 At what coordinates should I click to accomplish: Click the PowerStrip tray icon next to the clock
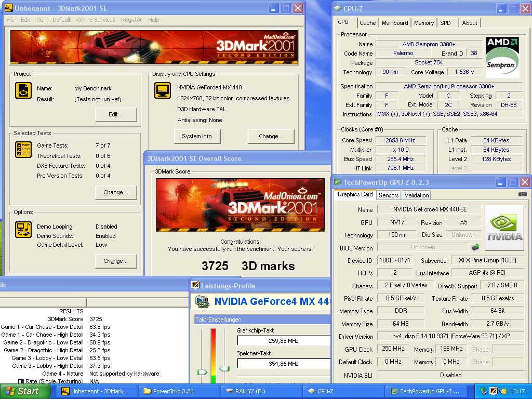[494, 391]
